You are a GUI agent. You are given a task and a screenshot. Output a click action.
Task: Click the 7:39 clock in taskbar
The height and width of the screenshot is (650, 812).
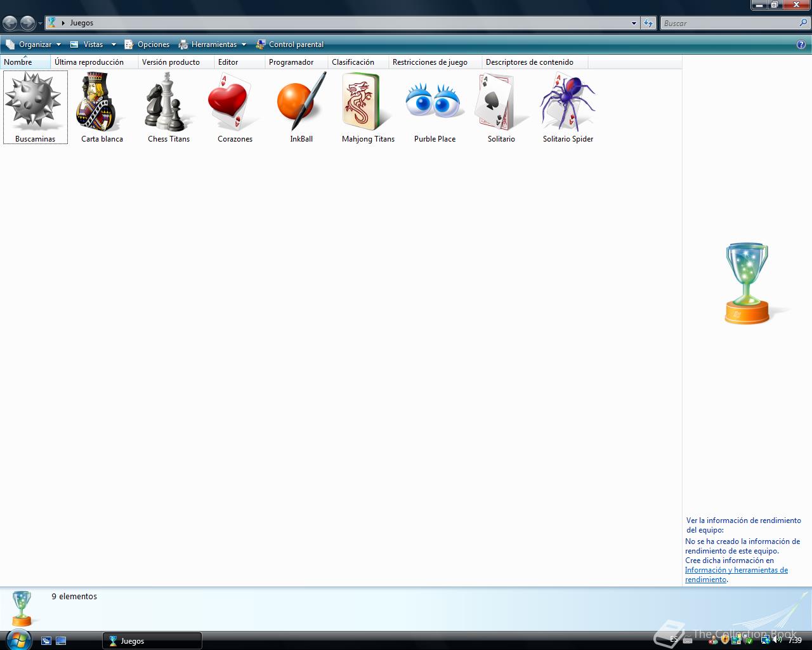point(795,640)
